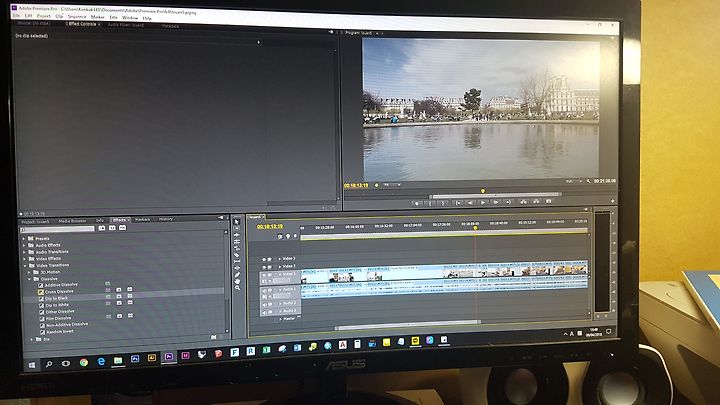Image resolution: width=720 pixels, height=405 pixels.
Task: Expand the Video 3 track
Action: 280,259
